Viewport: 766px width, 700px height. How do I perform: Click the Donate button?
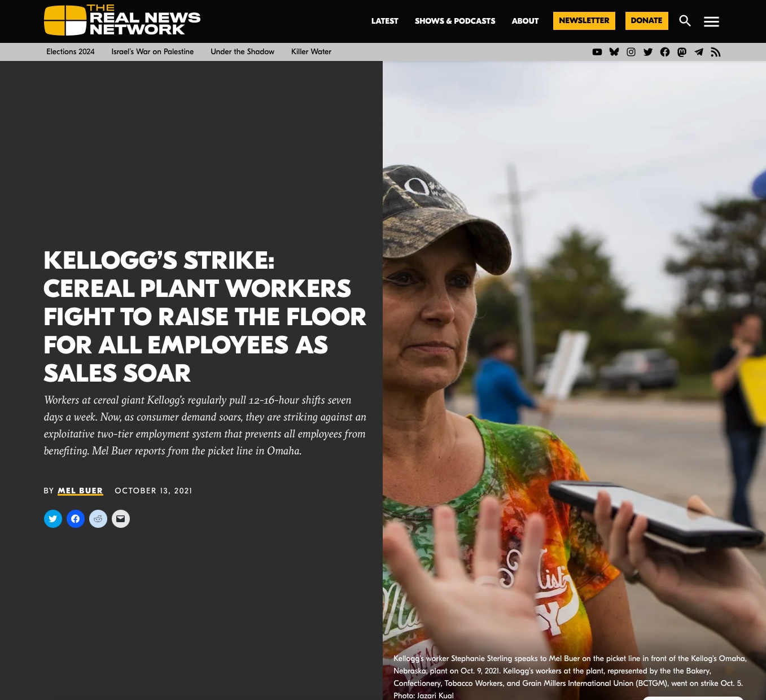[x=647, y=21]
